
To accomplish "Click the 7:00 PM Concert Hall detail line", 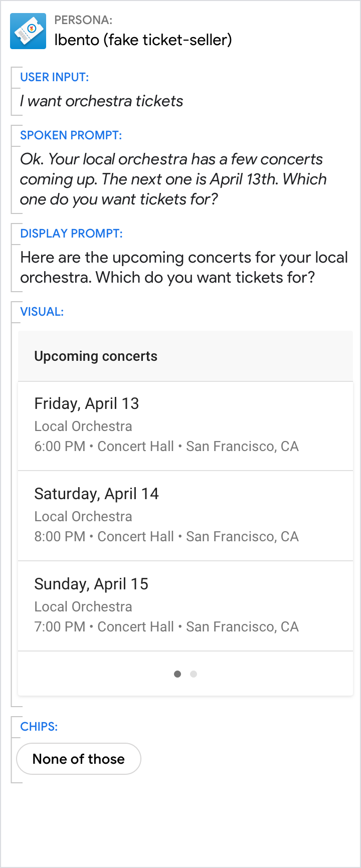I will (166, 627).
